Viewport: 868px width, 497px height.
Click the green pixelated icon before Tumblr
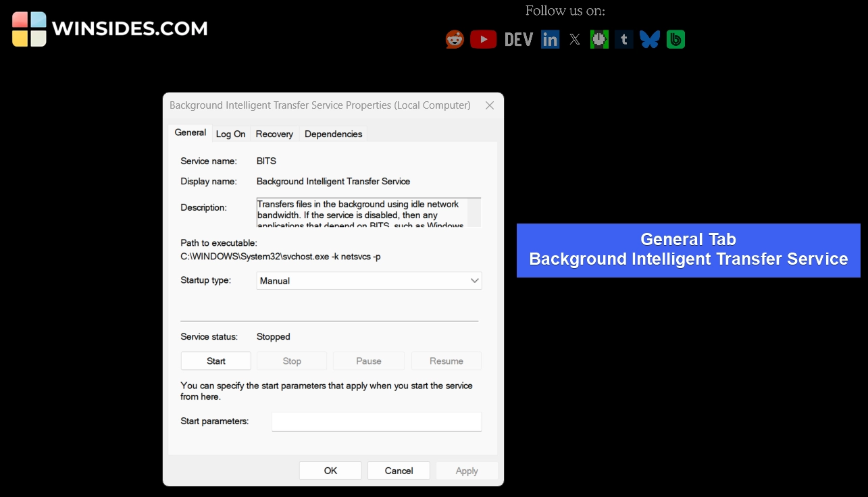[599, 40]
